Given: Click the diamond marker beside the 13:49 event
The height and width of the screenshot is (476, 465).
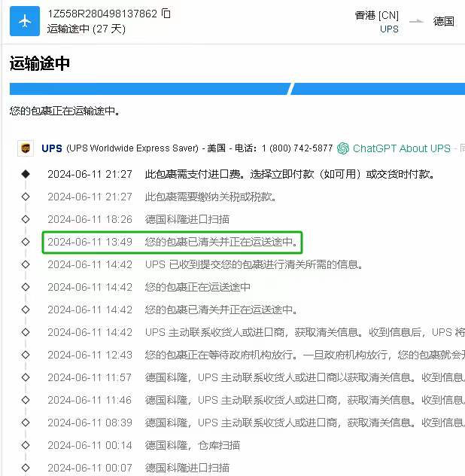Looking at the screenshot, I should tap(26, 242).
